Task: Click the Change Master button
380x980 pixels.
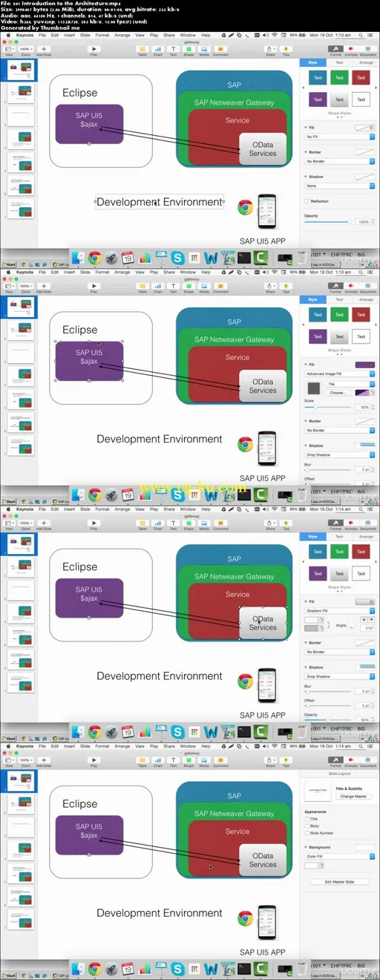Action: [354, 796]
